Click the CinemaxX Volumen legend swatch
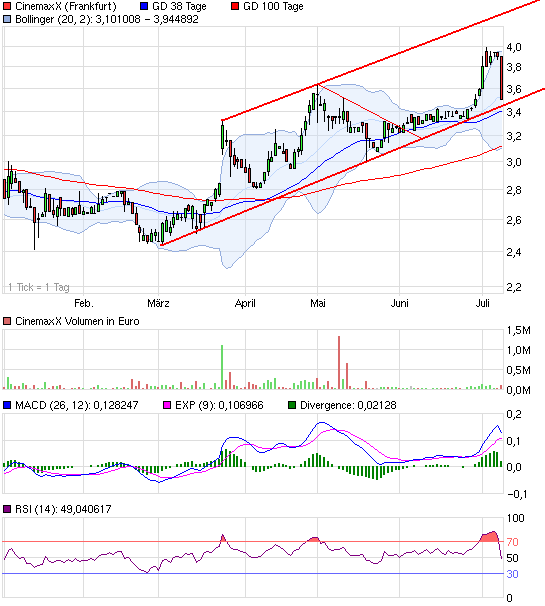The image size is (545, 606). coord(7,321)
